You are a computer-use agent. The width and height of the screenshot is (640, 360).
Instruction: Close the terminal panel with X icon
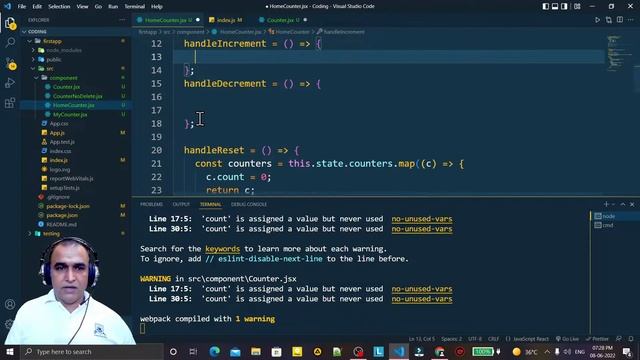point(632,204)
